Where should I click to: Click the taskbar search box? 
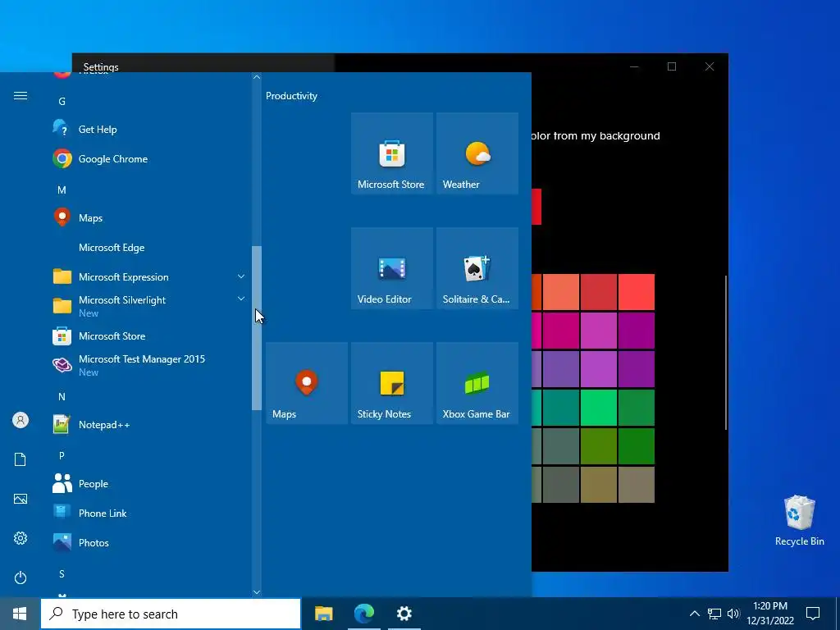[171, 614]
